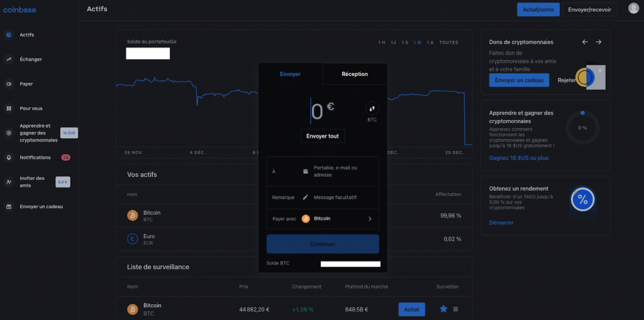Click the Euro 0,02 % allocation value
The width and height of the screenshot is (644, 320).
pos(452,239)
